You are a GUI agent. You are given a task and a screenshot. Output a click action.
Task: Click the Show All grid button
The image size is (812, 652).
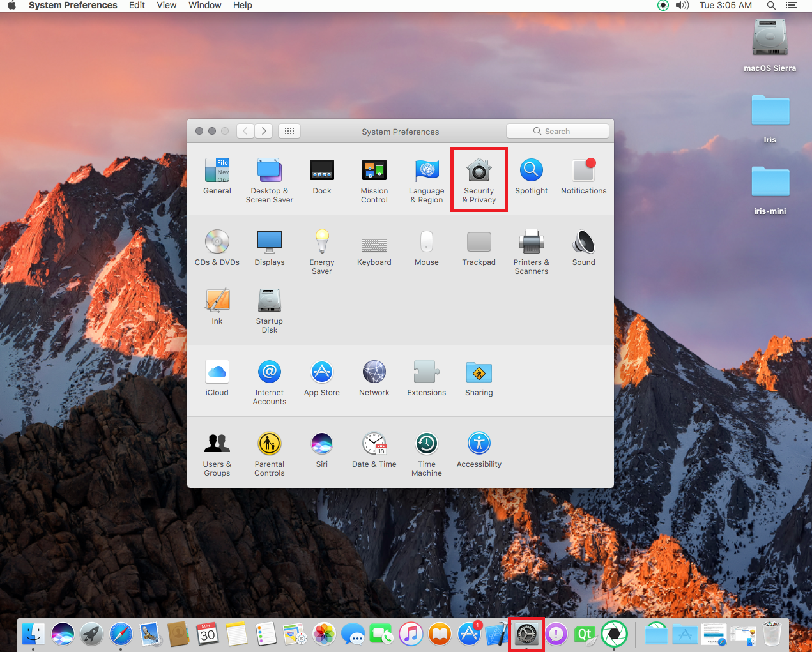tap(289, 131)
